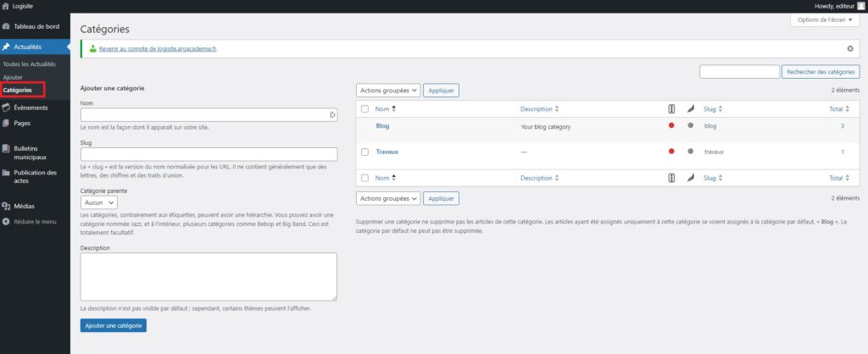Click the Logisite home icon in admin bar
The height and width of the screenshot is (354, 868).
(x=7, y=6)
